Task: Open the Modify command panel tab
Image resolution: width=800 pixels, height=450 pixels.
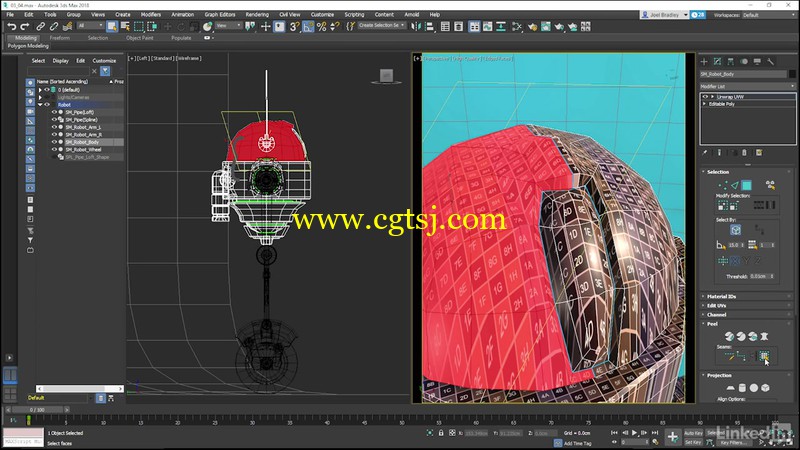Action: click(x=717, y=62)
